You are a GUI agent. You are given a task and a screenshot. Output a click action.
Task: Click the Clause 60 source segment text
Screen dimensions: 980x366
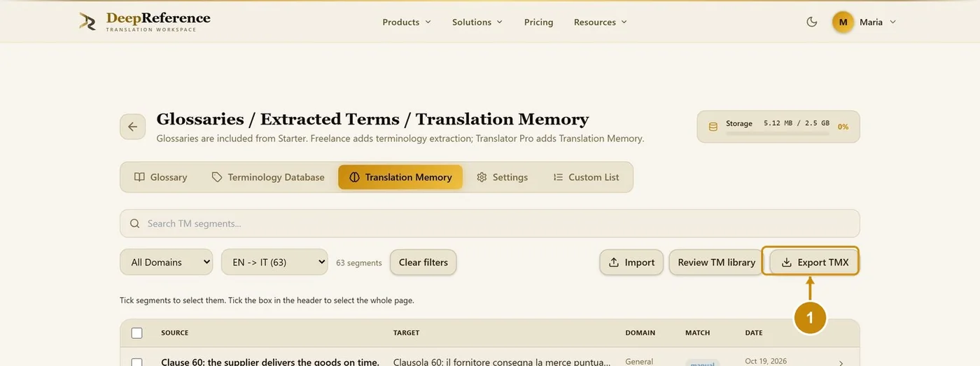(x=270, y=362)
